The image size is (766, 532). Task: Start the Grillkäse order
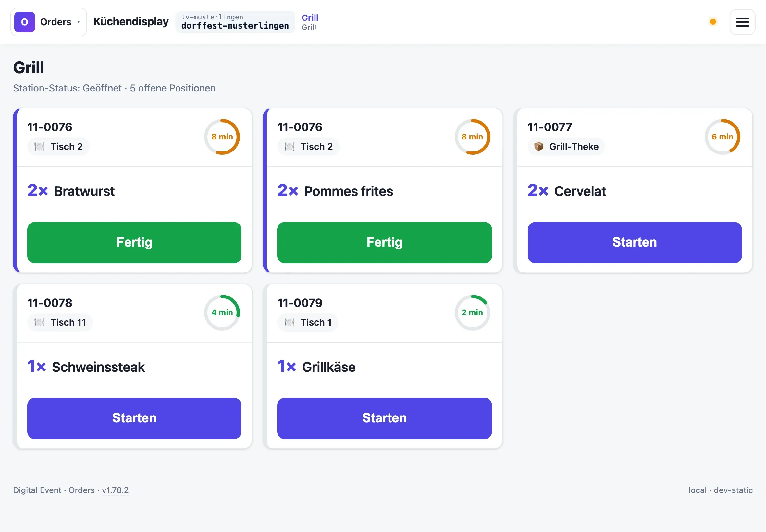pos(384,418)
